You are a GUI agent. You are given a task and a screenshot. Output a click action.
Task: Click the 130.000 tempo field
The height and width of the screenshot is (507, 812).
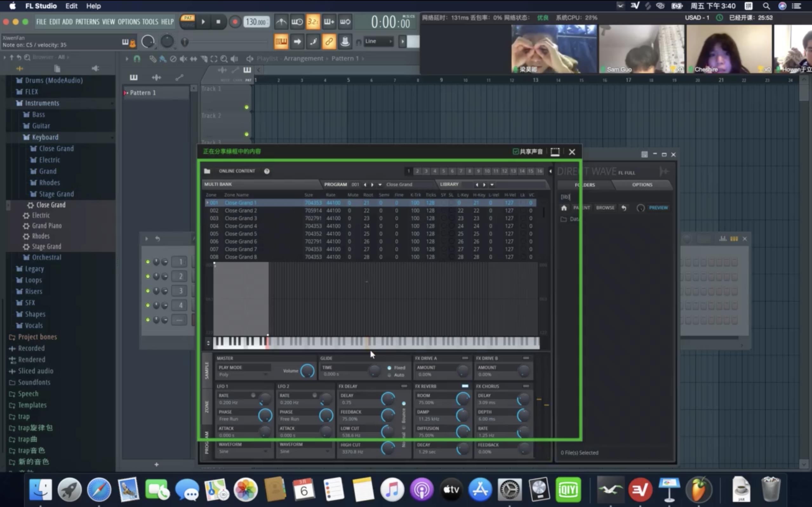pyautogui.click(x=256, y=22)
